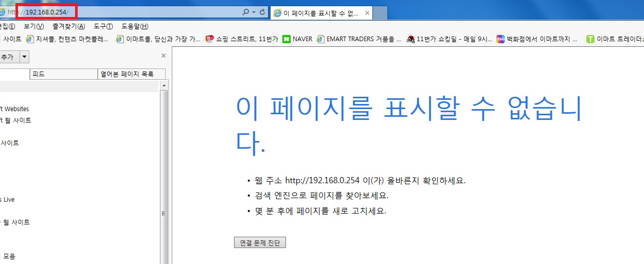This screenshot has width=644, height=264.
Task: Click the '연결 문제 진단' button
Action: (260, 243)
